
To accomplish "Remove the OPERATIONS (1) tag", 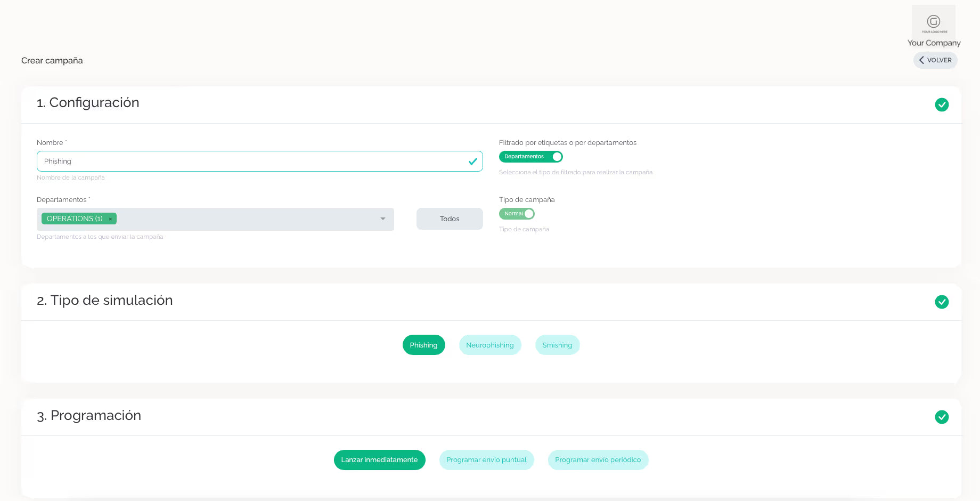I will pyautogui.click(x=110, y=219).
